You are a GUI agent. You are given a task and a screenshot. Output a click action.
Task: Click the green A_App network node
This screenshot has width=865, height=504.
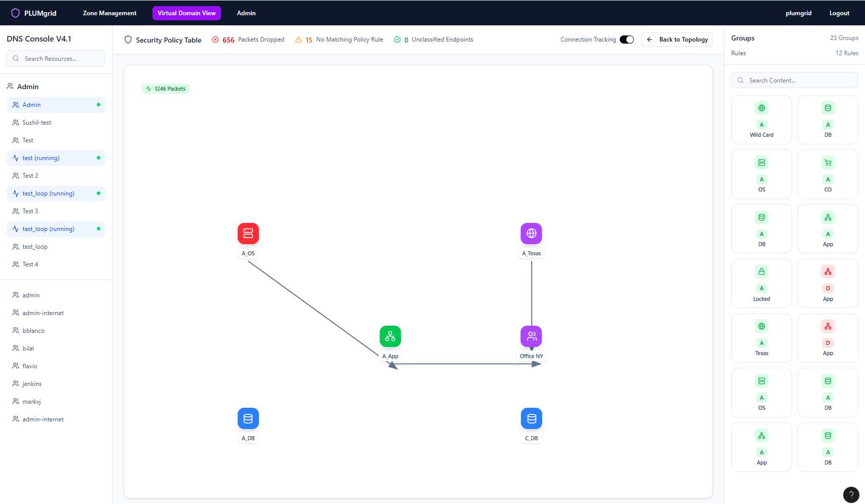pos(390,336)
